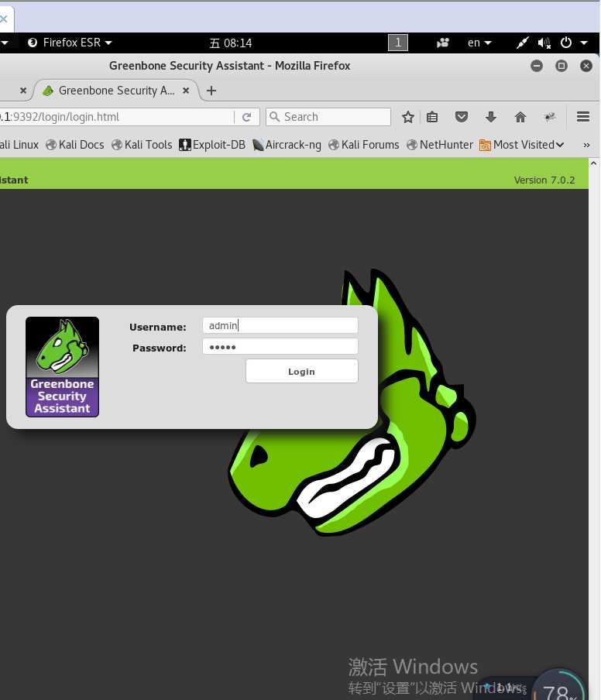The height and width of the screenshot is (700, 601).
Task: Save page to Pocket icon
Action: point(462,117)
